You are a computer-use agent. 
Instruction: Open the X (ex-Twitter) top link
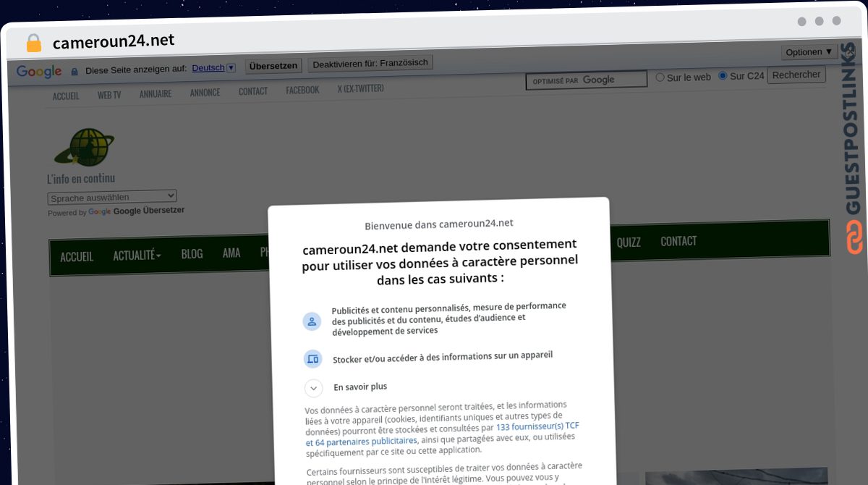[x=360, y=88]
